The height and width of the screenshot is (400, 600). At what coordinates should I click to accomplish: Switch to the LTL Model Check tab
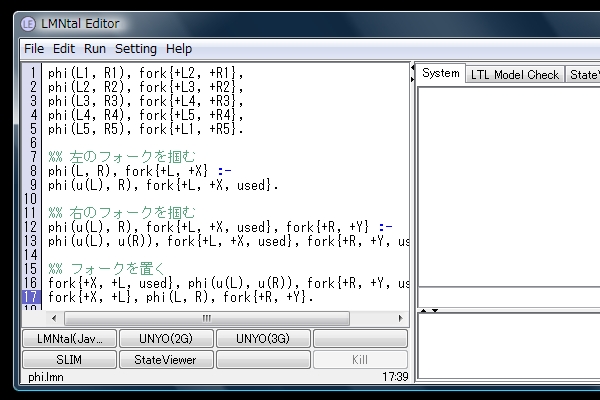coord(515,74)
